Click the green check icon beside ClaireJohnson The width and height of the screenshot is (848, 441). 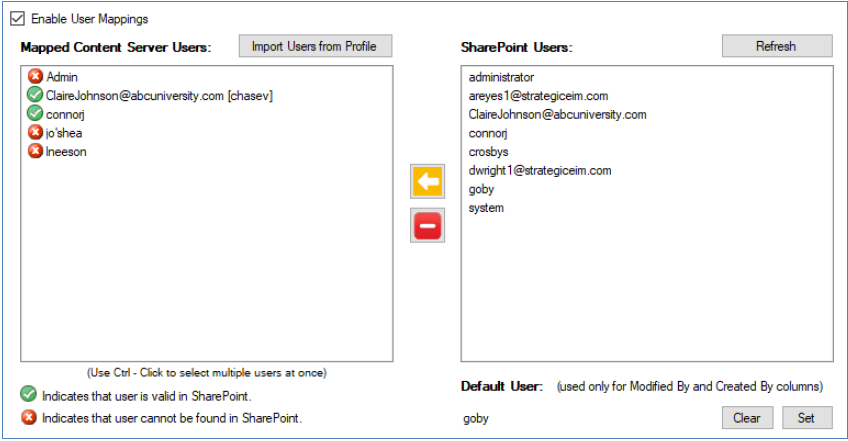(x=35, y=96)
